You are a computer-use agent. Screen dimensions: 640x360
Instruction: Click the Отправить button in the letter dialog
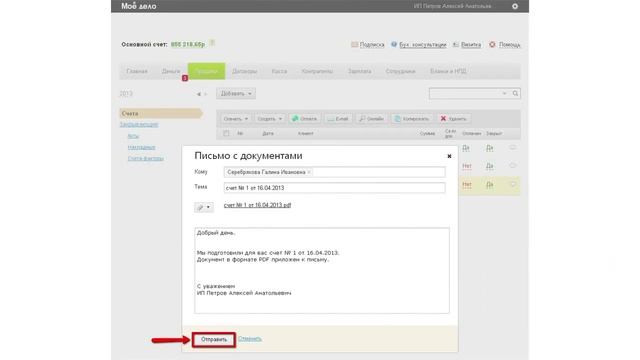click(214, 340)
